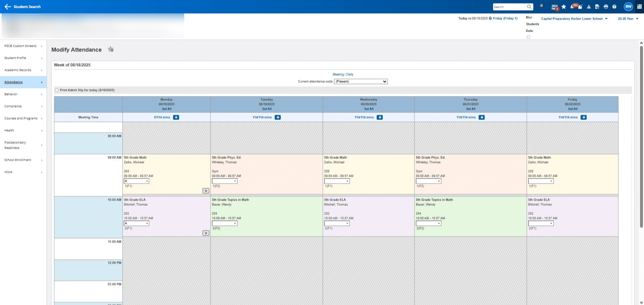Expand PSCB Custom Screens menu
644x305 pixels.
coord(23,46)
